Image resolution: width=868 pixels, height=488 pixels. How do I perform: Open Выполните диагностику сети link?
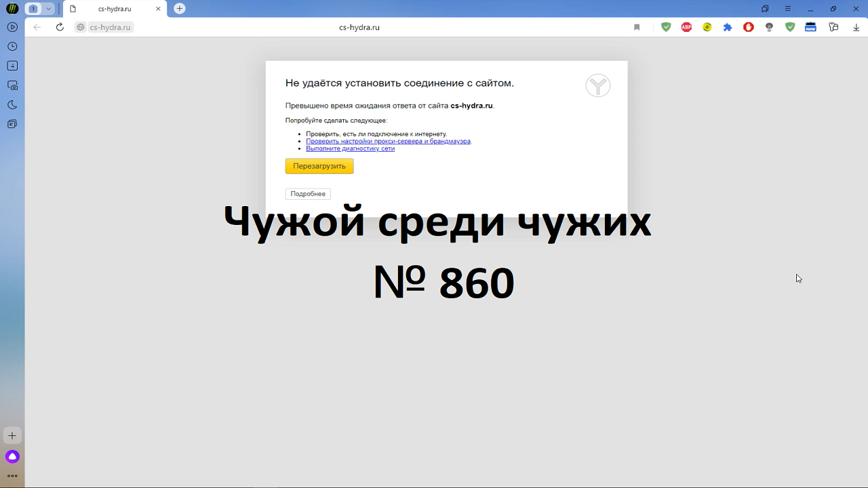click(x=350, y=148)
